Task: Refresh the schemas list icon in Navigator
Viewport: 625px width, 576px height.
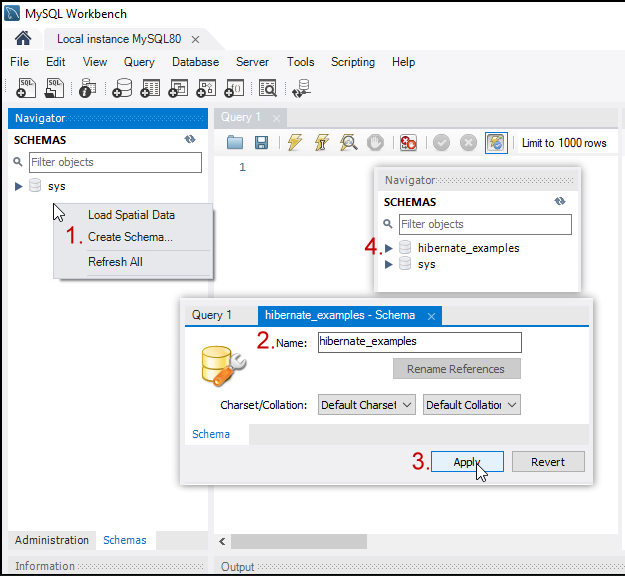Action: click(x=190, y=140)
